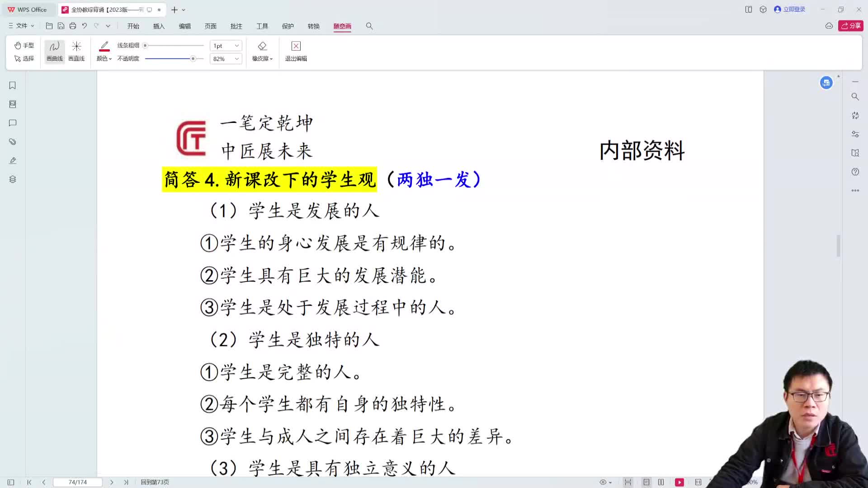Switch to 选择 selection mode

pos(24,58)
